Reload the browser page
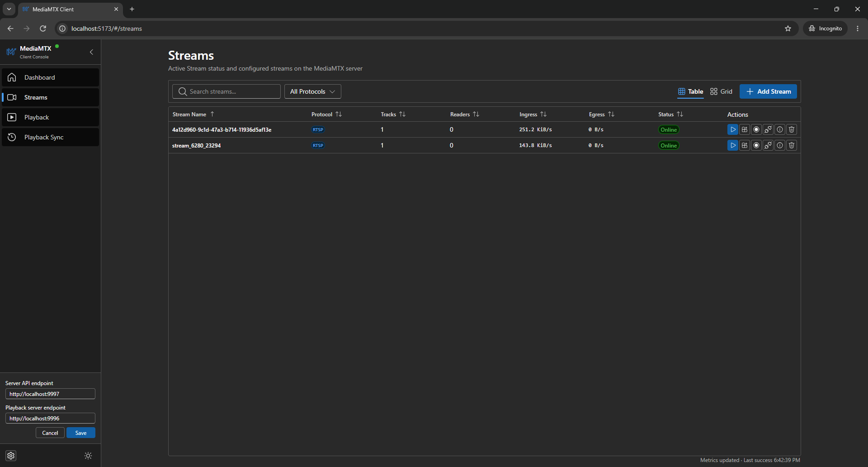This screenshot has width=868, height=467. coord(43,29)
